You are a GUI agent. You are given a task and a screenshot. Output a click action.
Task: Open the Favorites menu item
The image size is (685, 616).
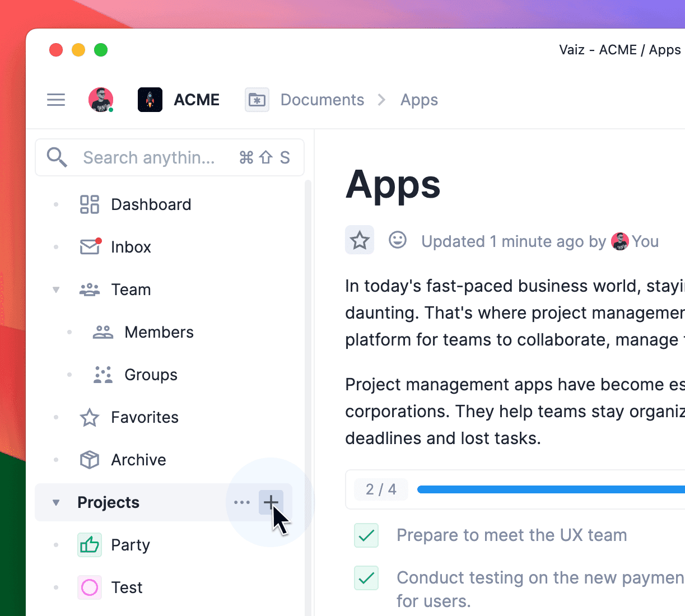(x=145, y=417)
